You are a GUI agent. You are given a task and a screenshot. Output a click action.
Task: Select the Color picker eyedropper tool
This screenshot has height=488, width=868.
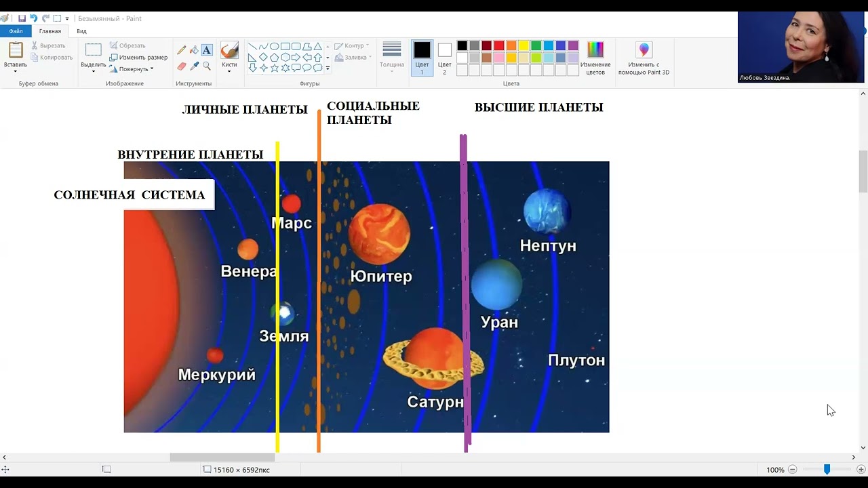(194, 66)
